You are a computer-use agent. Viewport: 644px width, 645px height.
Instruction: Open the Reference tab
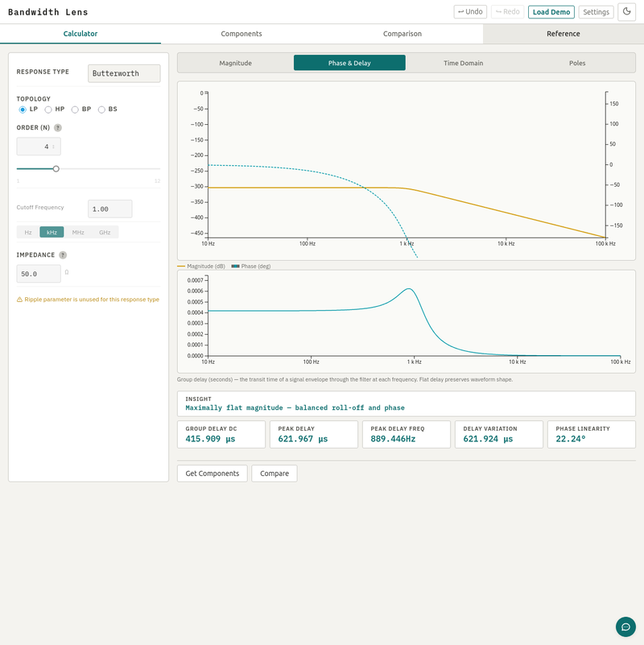563,34
